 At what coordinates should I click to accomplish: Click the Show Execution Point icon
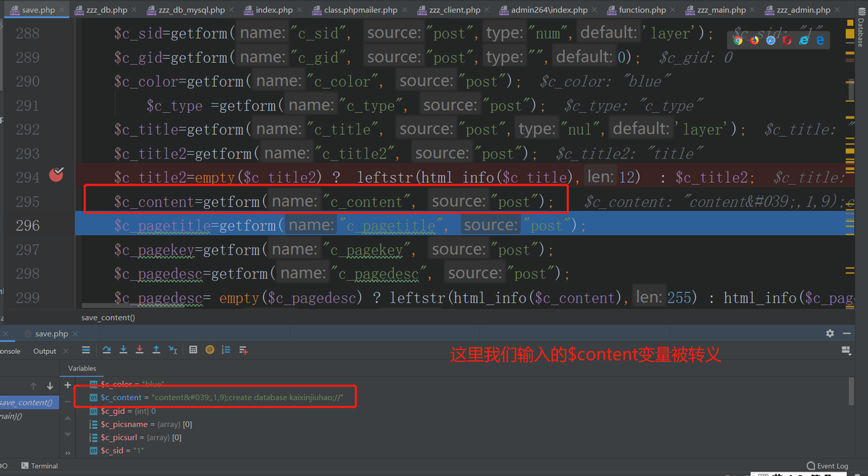86,350
